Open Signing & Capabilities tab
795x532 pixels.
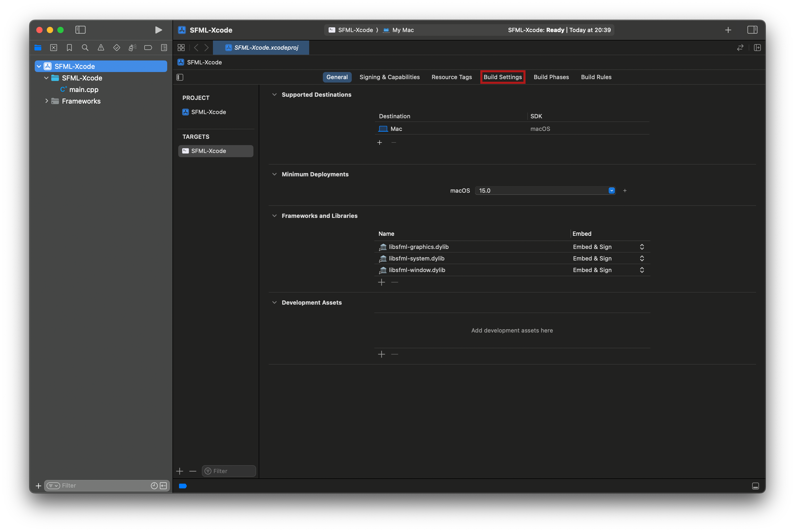pos(389,77)
